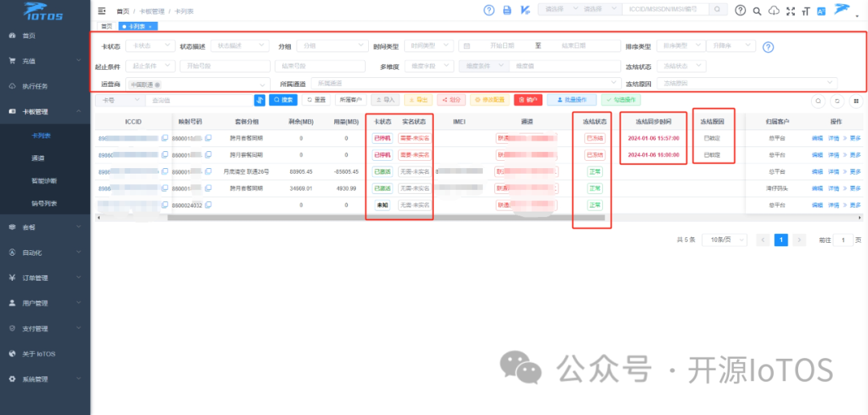868x415 pixels.
Task: Click the red 销户 button
Action: coord(528,101)
